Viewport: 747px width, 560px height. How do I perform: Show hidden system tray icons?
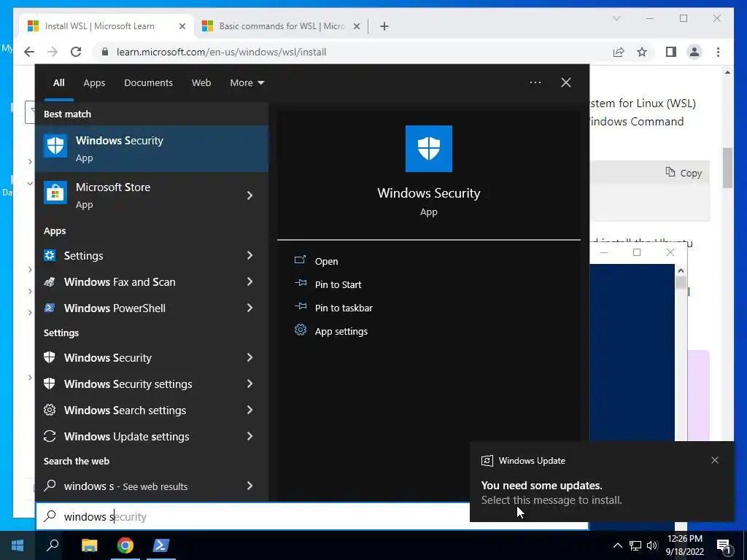click(617, 545)
